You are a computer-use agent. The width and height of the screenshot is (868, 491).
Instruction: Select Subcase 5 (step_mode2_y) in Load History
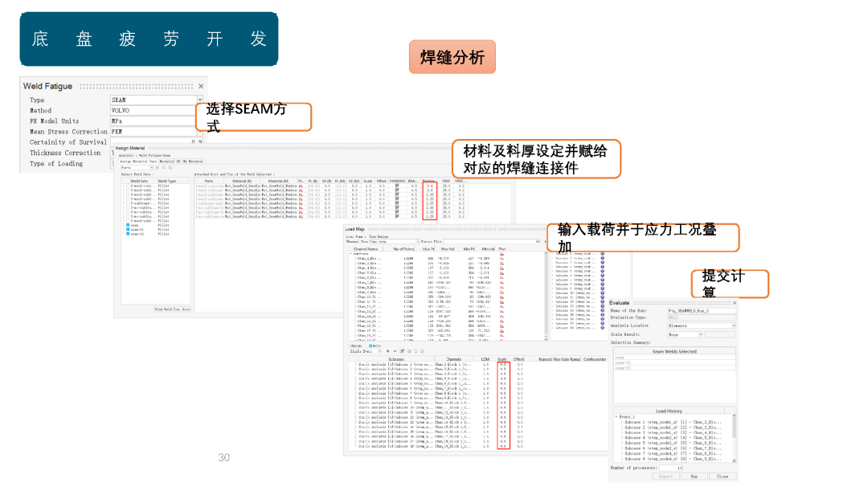tap(674, 444)
